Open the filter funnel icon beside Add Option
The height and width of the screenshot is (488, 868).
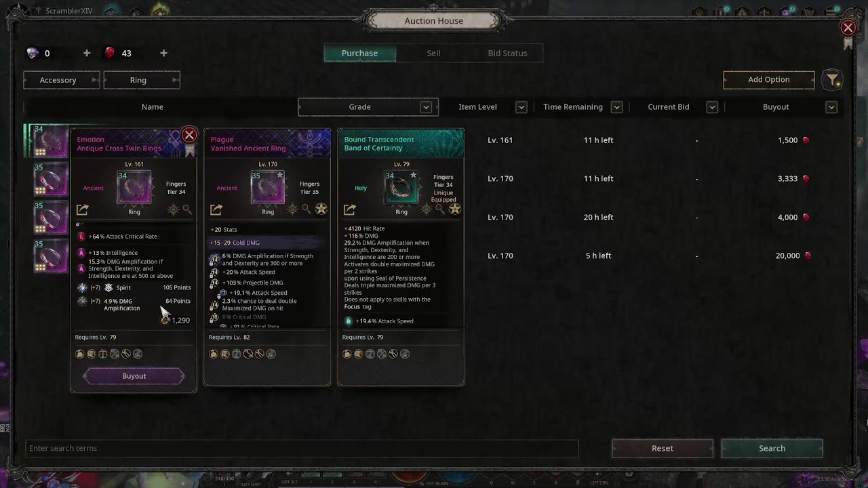832,80
